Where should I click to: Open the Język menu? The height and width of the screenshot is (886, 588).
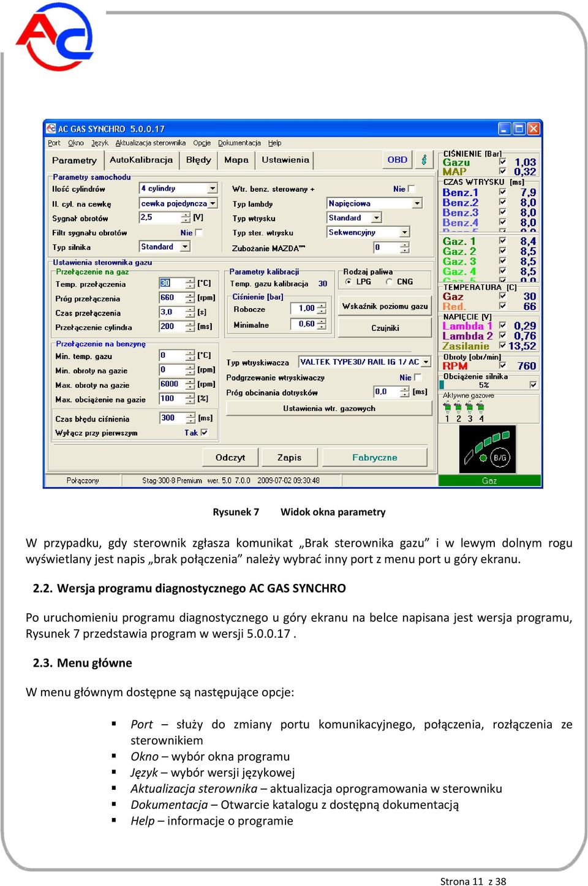coord(100,143)
